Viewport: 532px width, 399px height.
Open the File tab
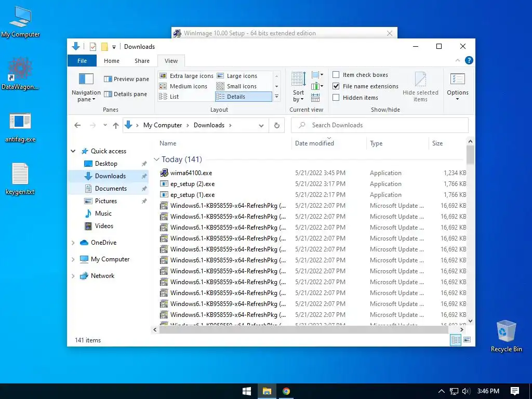(82, 61)
